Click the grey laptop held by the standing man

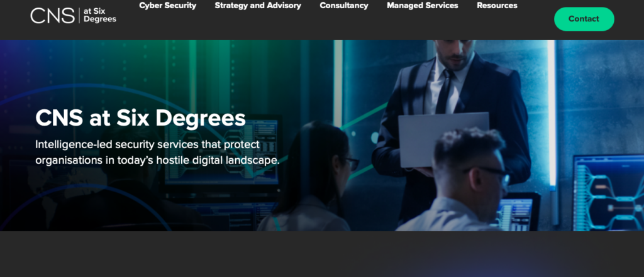click(x=443, y=139)
